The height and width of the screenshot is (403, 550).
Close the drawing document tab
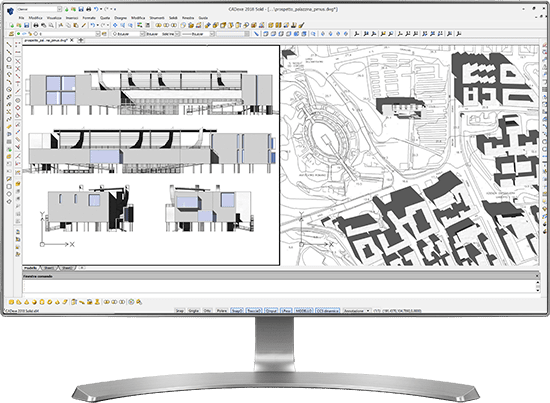[72, 40]
